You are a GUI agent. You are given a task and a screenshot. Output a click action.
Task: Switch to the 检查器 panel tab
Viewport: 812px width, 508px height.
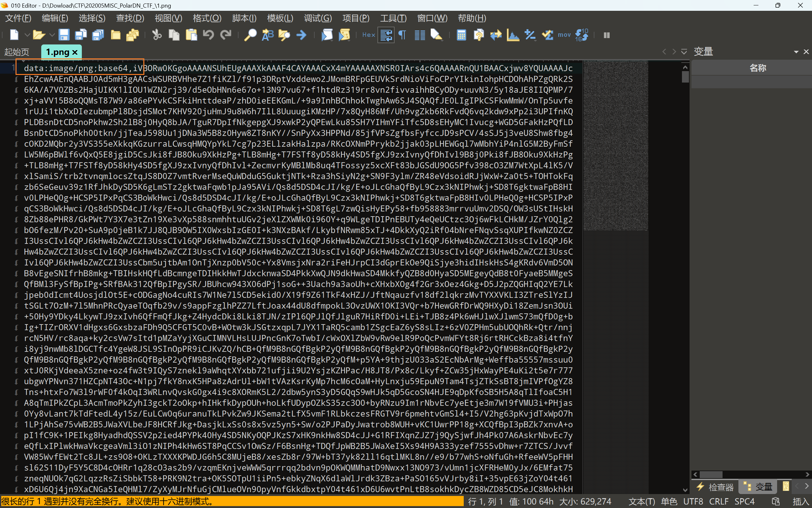(716, 487)
